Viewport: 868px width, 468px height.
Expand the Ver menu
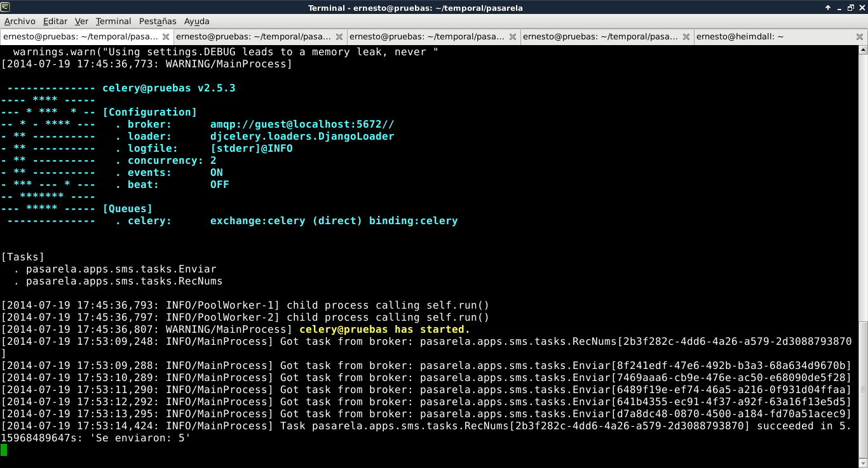[x=81, y=21]
